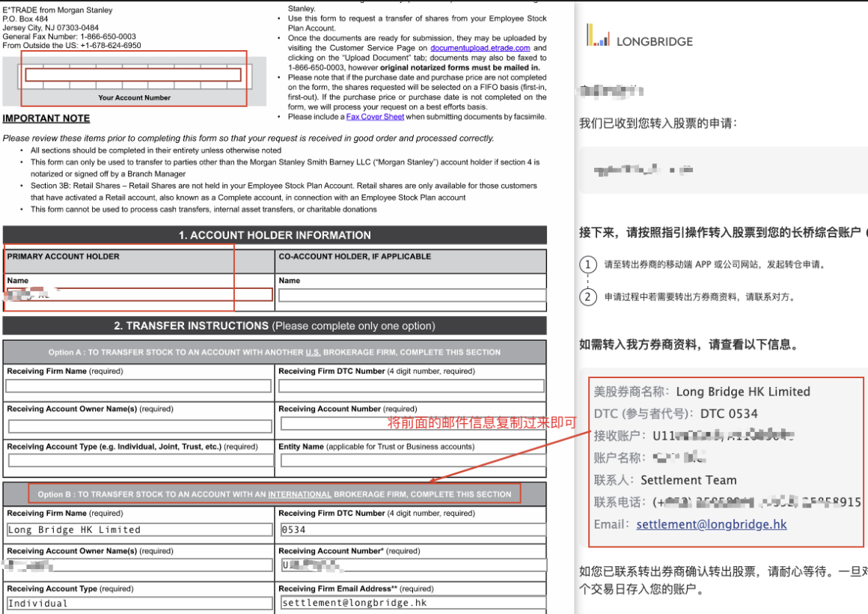Open the settlement@longbridge.hk email link
Image resolution: width=868 pixels, height=614 pixels.
(x=712, y=524)
